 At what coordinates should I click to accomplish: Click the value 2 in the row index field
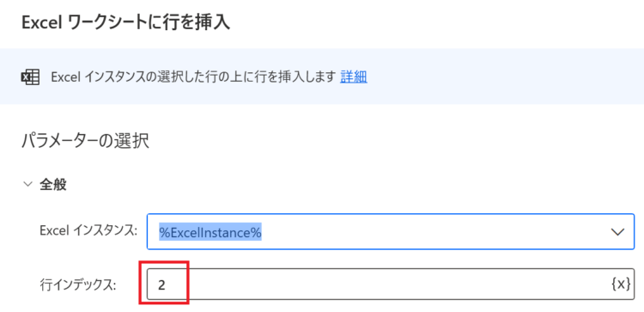tap(161, 284)
